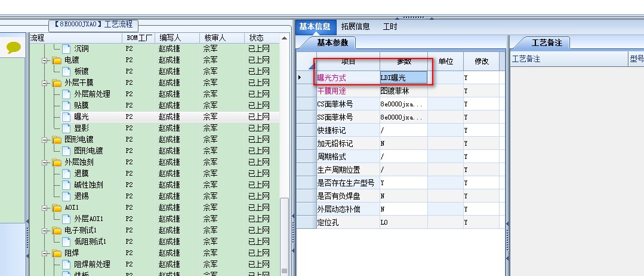Select the CS面菲林号 row
The image size is (644, 276).
point(400,104)
